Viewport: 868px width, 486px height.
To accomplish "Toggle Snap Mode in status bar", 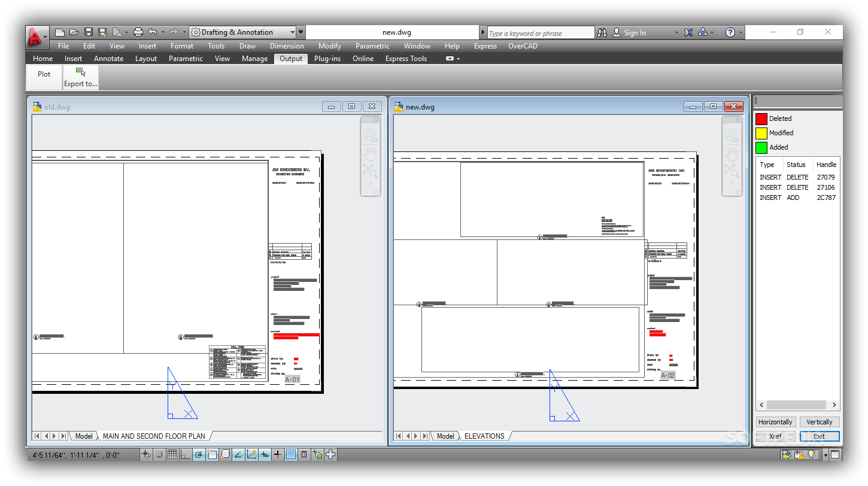I will point(159,455).
